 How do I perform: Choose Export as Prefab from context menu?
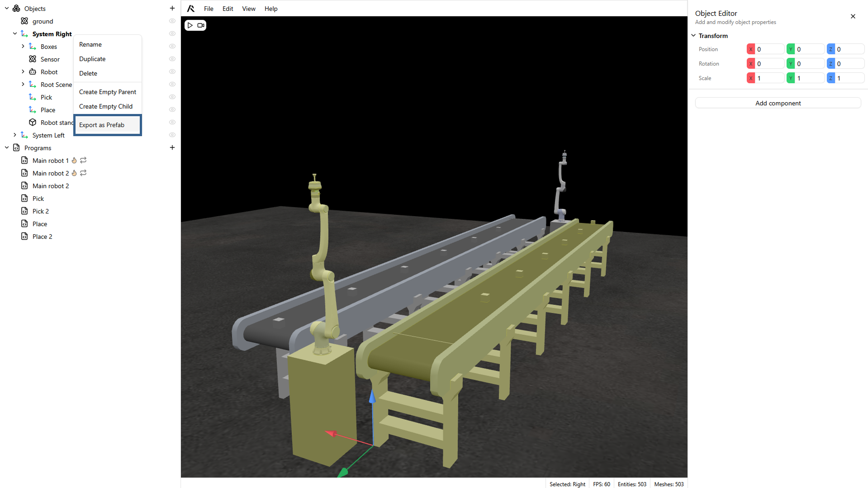102,125
